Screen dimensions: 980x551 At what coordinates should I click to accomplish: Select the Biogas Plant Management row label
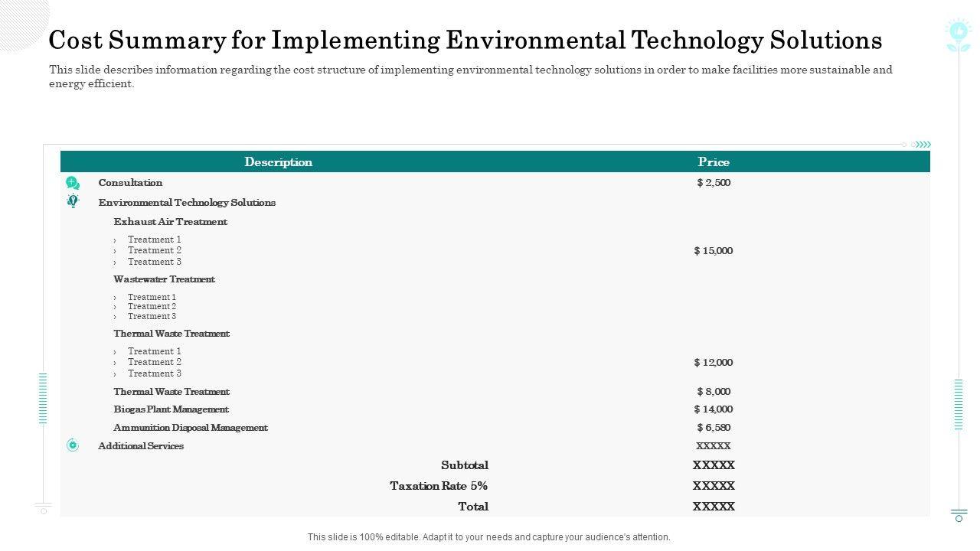(171, 409)
